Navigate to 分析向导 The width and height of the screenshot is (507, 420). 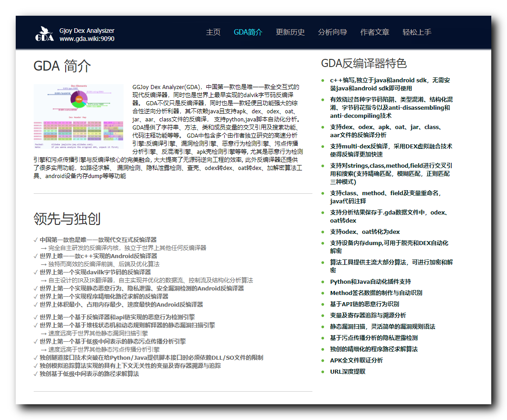(333, 32)
